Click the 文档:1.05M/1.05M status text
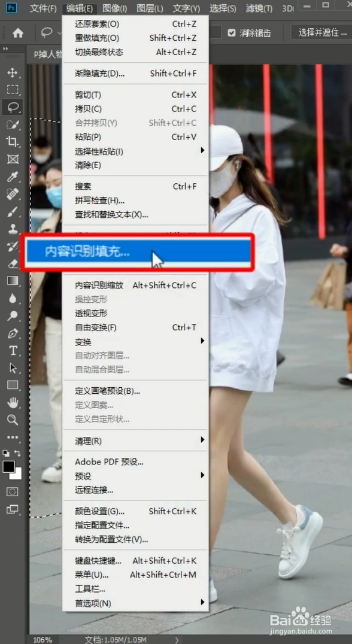This screenshot has height=644, width=352. [x=116, y=639]
